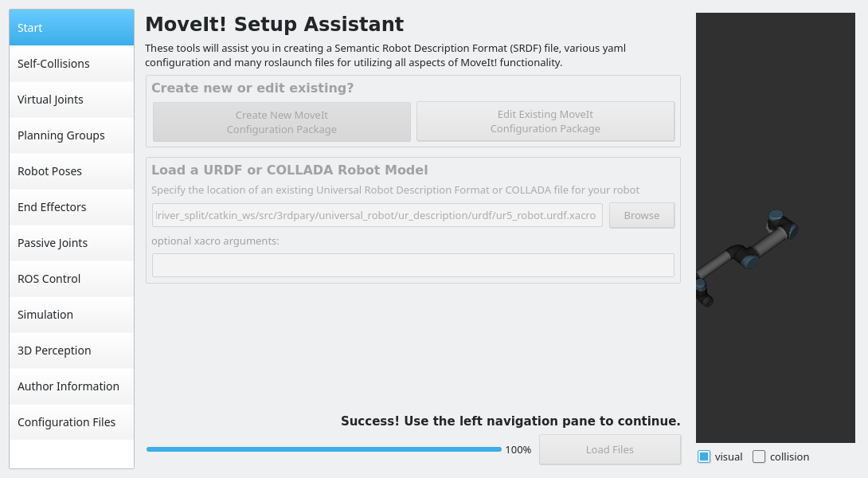The image size is (868, 478).
Task: Click the loading progress bar
Action: (x=324, y=449)
